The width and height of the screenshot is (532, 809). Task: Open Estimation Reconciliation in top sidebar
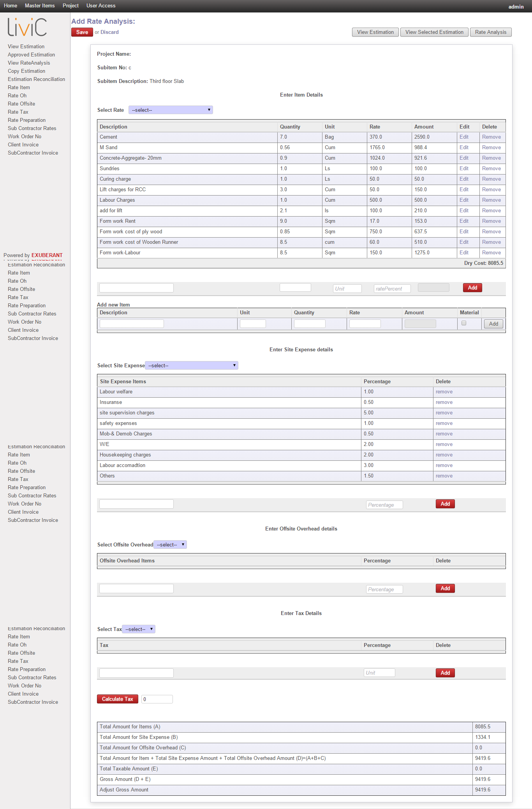pos(36,79)
